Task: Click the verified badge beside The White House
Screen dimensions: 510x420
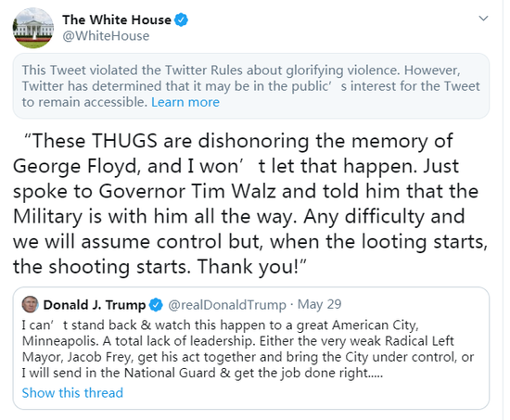Action: [181, 19]
